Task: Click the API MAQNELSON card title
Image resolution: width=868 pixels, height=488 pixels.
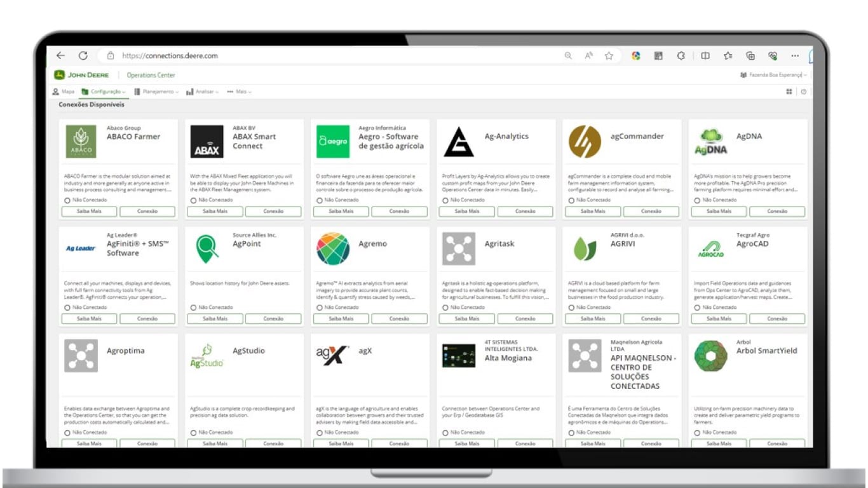Action: click(643, 372)
